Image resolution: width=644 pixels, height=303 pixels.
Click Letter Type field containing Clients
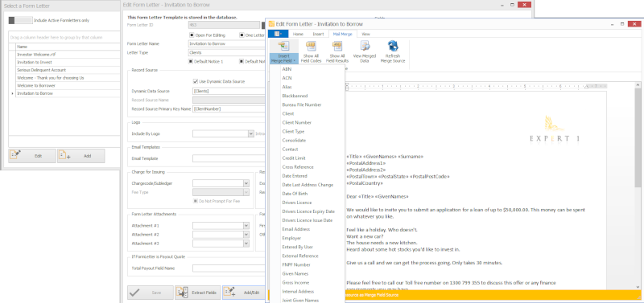coord(227,52)
